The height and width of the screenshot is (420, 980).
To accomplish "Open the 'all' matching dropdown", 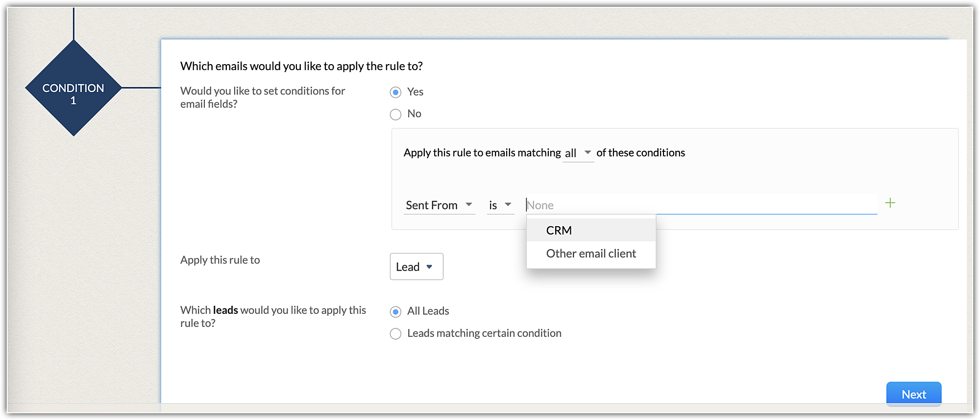I will (578, 153).
